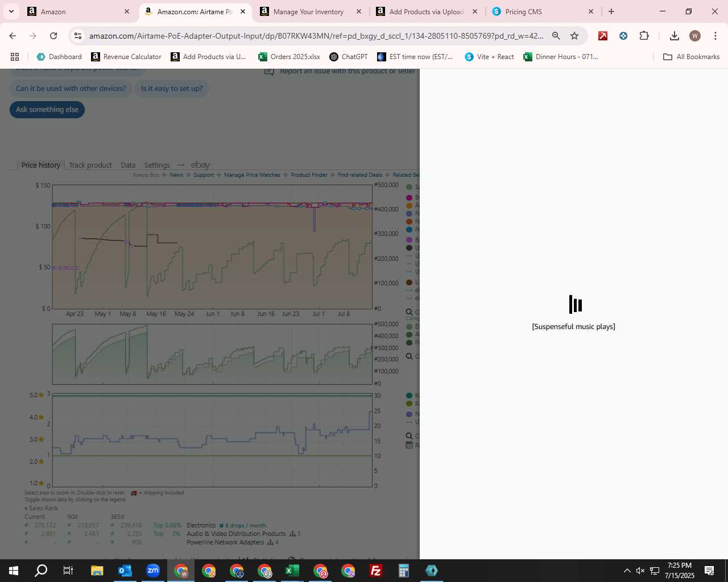The width and height of the screenshot is (728, 582).
Task: Select the Keepa Data tab
Action: (x=128, y=165)
